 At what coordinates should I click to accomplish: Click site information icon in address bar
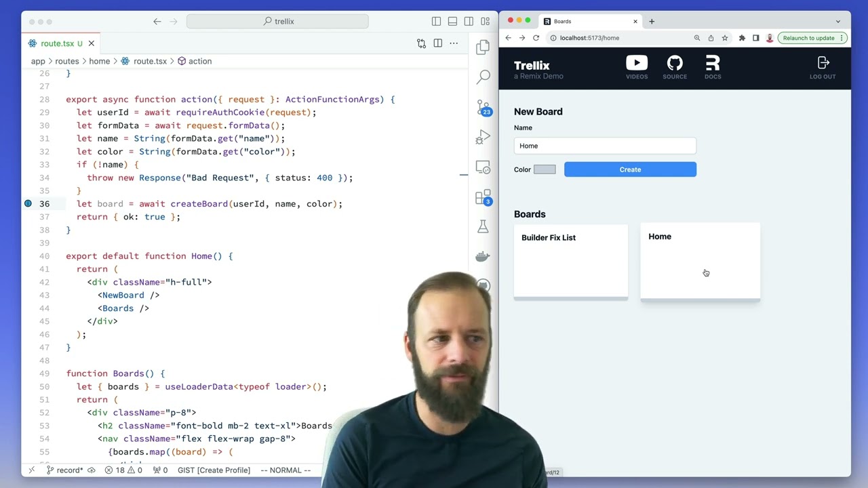coord(553,38)
